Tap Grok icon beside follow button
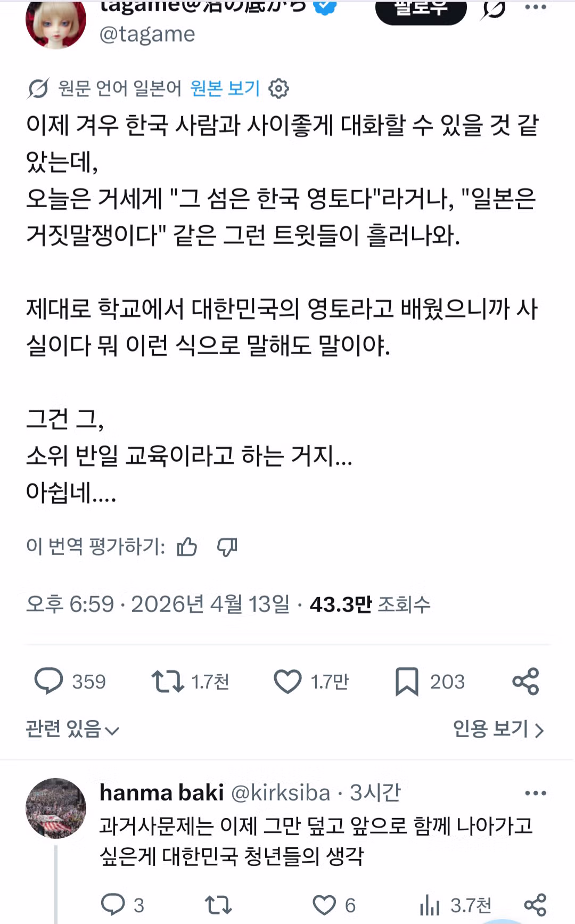 tap(493, 10)
